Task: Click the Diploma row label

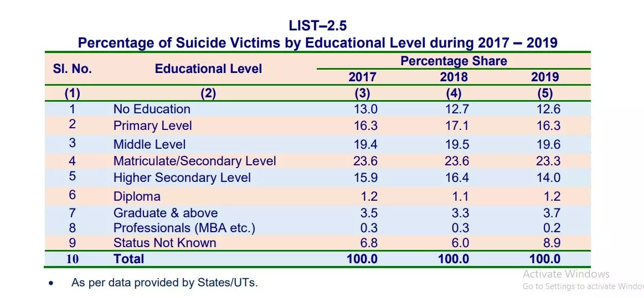Action: 137,196
